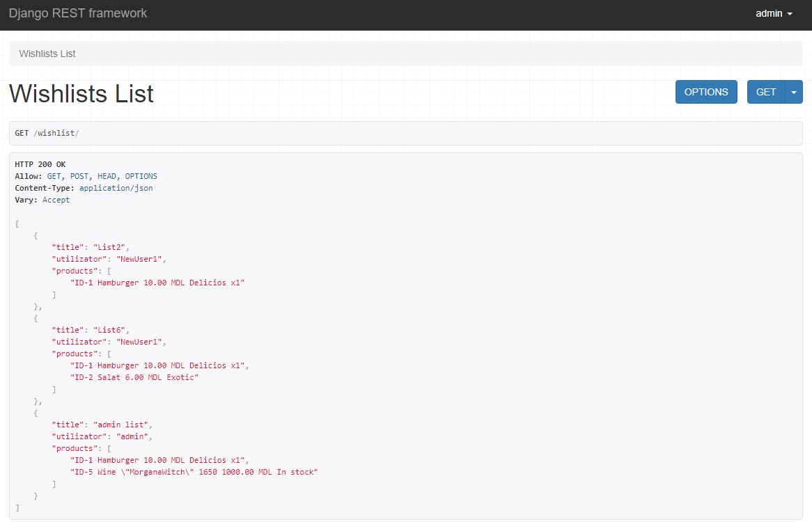Select the "title": "List2" line

(x=90, y=247)
